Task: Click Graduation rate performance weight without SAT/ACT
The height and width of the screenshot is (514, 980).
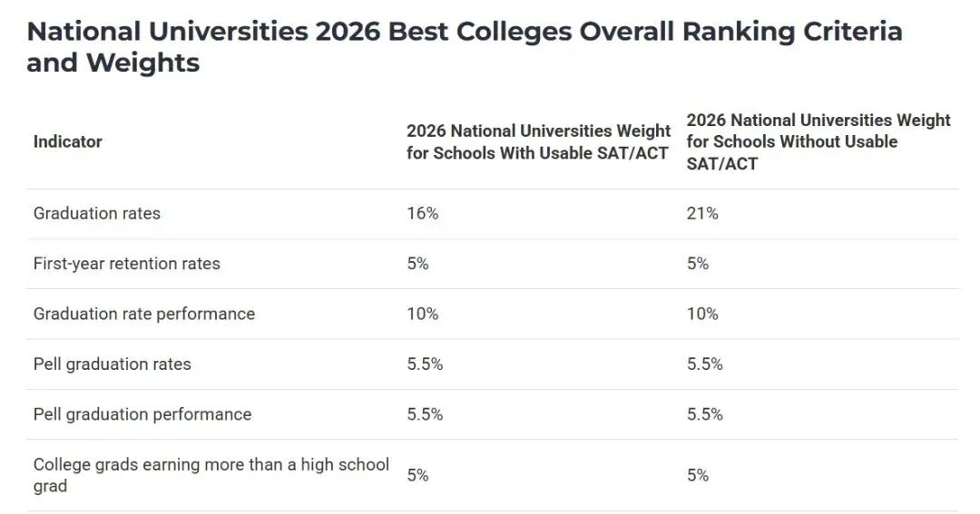Action: tap(702, 314)
